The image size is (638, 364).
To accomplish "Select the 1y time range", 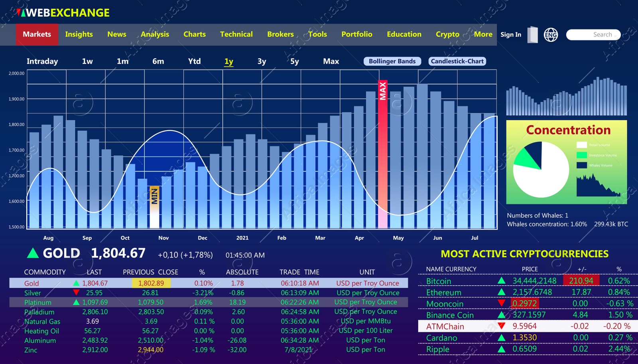I will [x=229, y=61].
